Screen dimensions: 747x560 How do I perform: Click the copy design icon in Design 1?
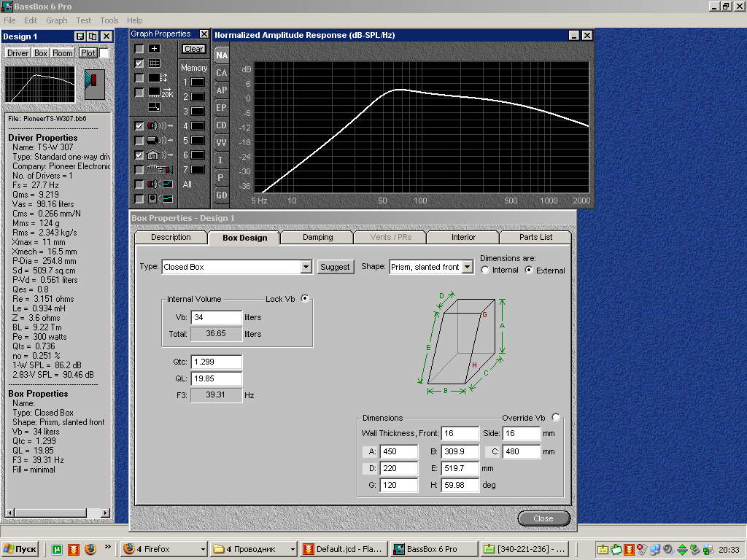(x=93, y=36)
